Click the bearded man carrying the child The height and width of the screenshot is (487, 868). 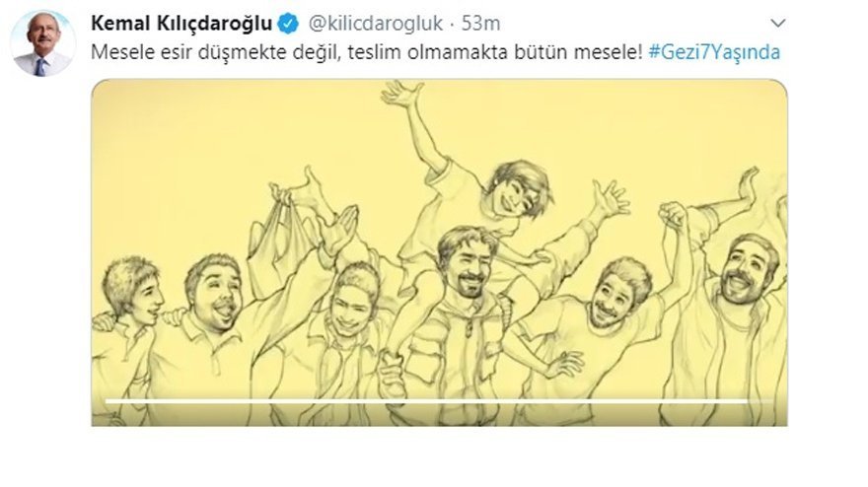pos(464,310)
